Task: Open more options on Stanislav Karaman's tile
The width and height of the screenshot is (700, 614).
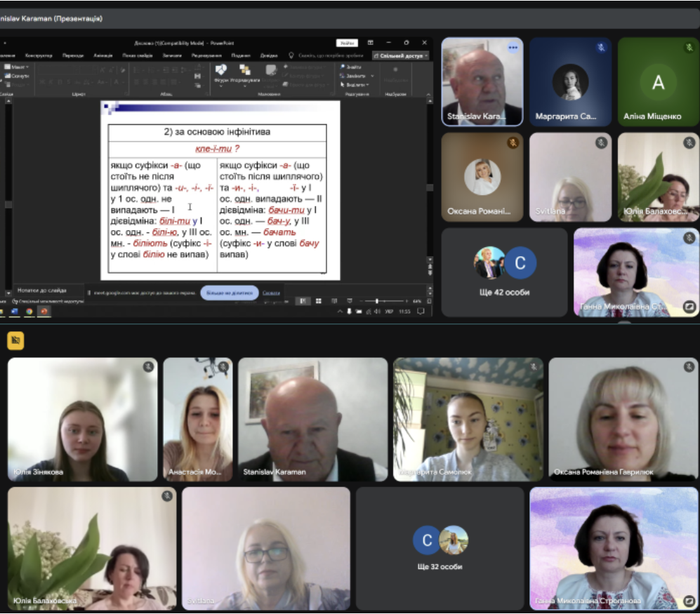Action: pos(513,48)
